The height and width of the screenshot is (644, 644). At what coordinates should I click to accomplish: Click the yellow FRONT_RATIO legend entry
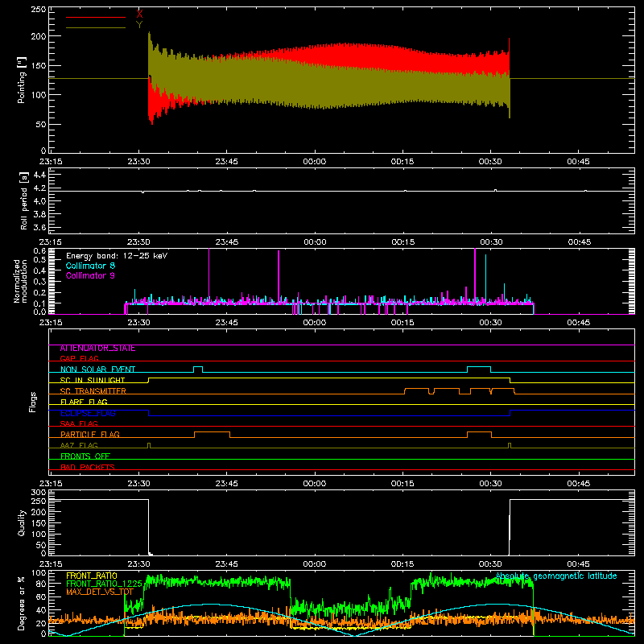click(x=92, y=576)
